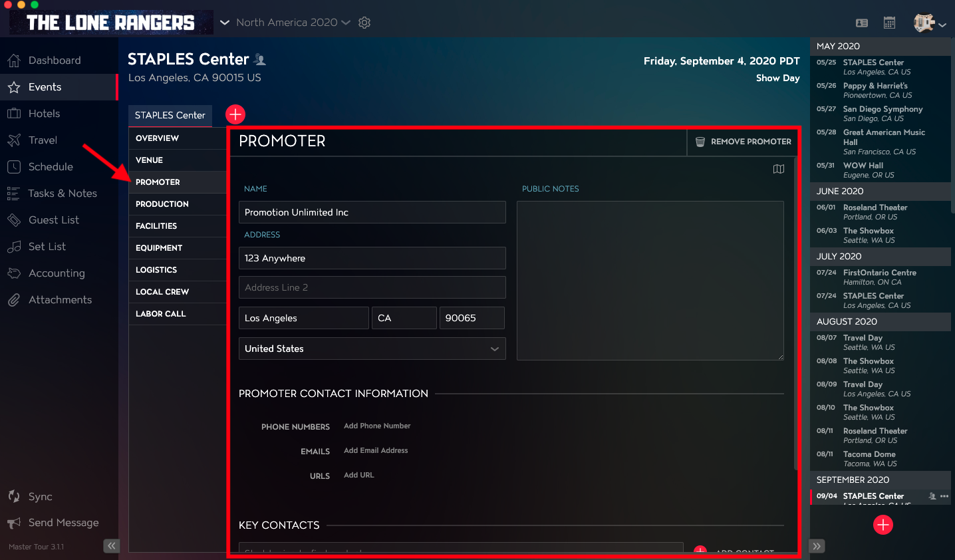Select the STAPLES Center tab
Viewport: 955px width, 560px height.
click(x=170, y=116)
